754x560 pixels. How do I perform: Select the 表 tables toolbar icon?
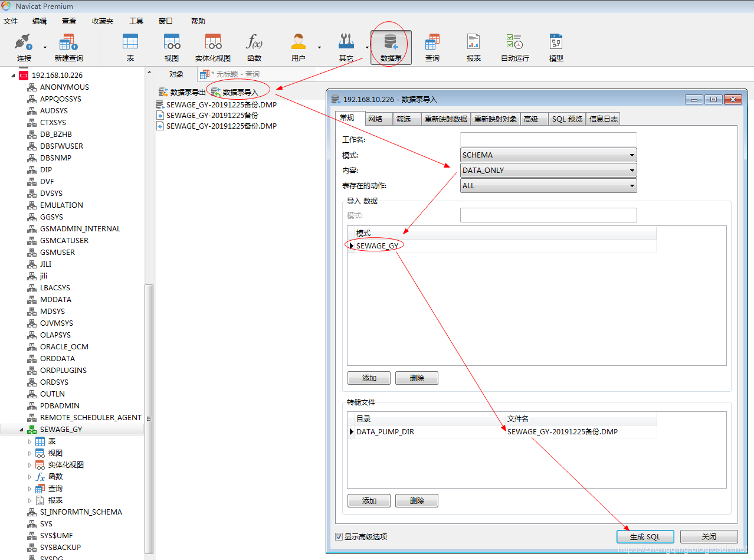pyautogui.click(x=130, y=47)
